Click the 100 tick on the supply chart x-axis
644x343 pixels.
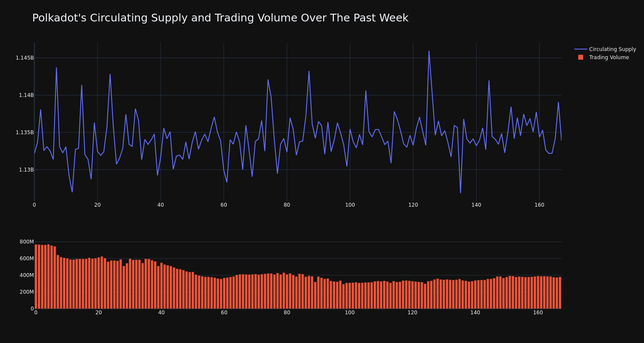coord(350,205)
